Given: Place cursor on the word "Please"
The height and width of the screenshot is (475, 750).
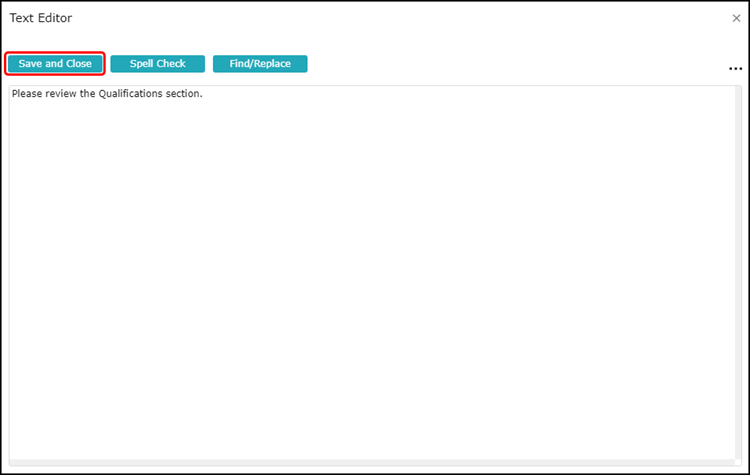Looking at the screenshot, I should tap(27, 94).
